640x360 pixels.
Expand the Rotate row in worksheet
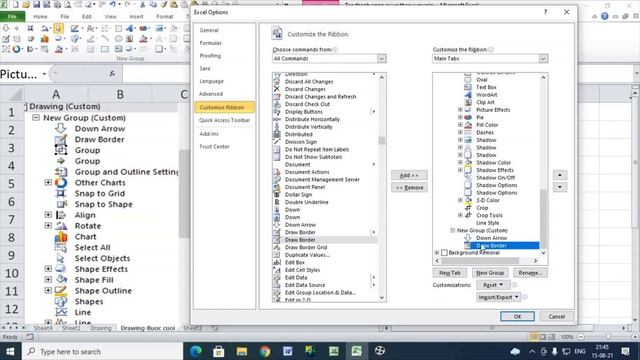(x=48, y=225)
